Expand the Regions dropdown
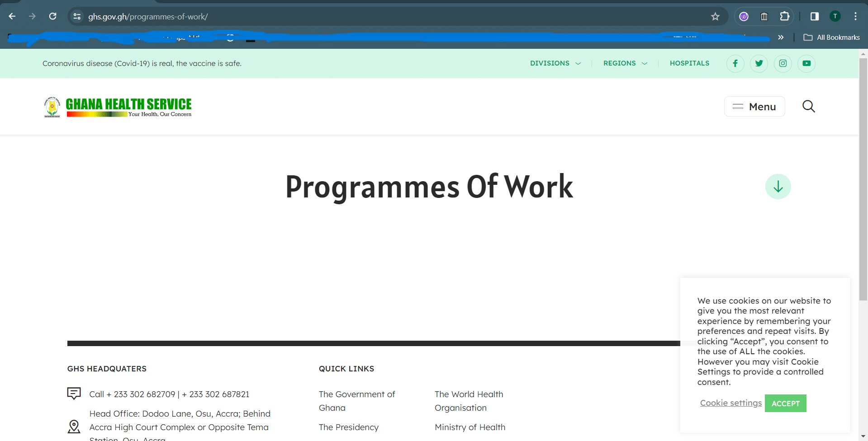This screenshot has width=868, height=441. pyautogui.click(x=625, y=63)
